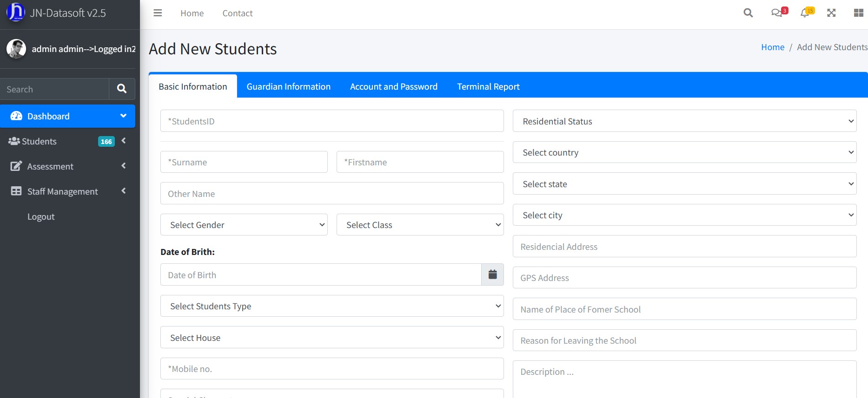
Task: Switch to the Guardian Information tab
Action: coord(288,86)
